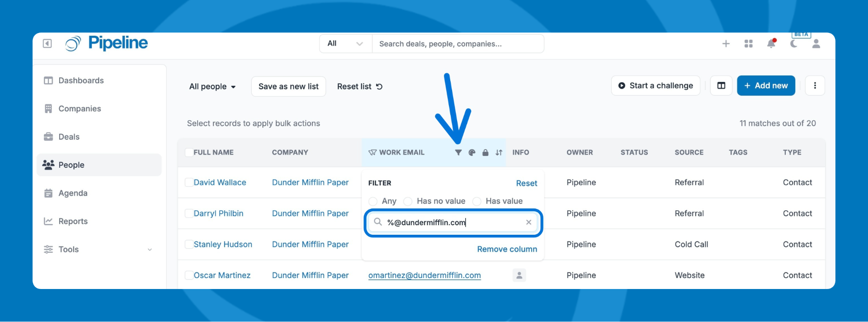The height and width of the screenshot is (322, 868).
Task: Click the "Remove column" link
Action: coord(507,249)
